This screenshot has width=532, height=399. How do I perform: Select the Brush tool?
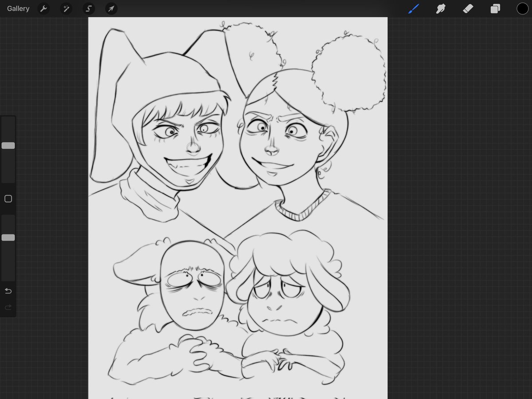click(413, 8)
